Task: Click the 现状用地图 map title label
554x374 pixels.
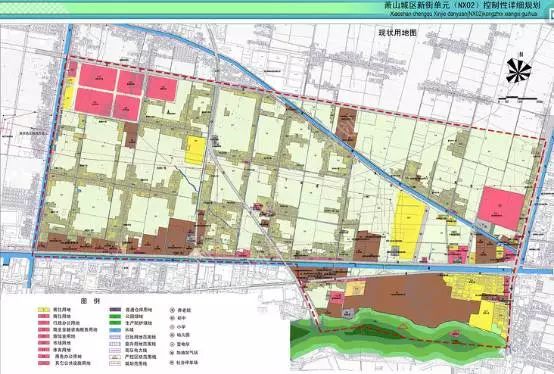Action: tap(397, 33)
